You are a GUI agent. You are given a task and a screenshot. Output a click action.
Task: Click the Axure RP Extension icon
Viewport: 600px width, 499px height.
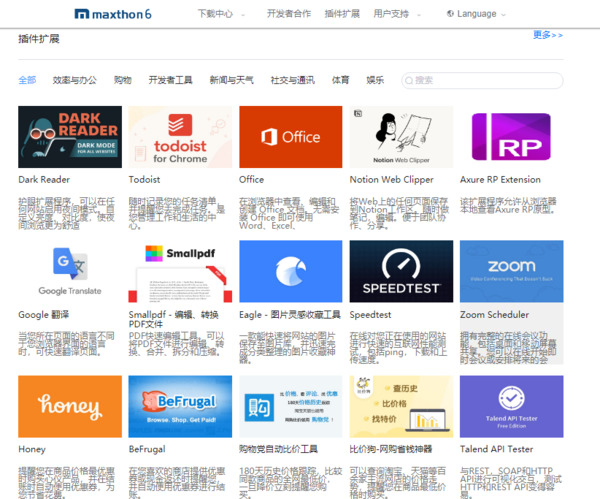point(511,137)
